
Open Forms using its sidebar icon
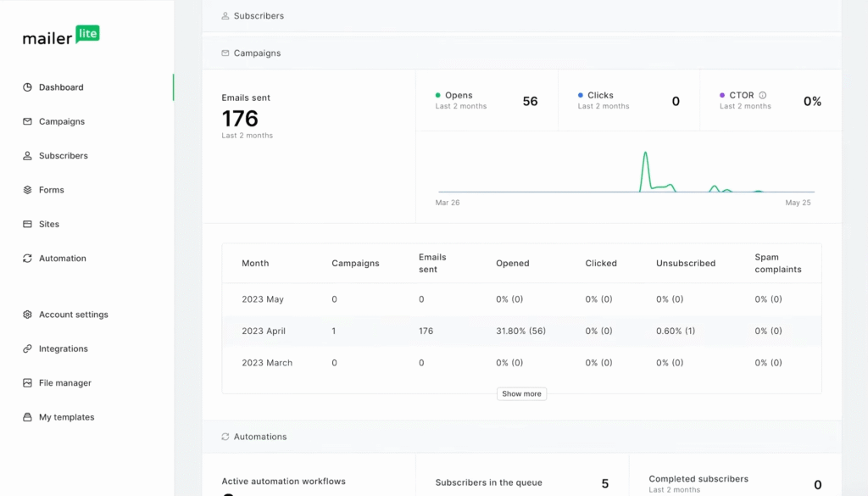(27, 189)
